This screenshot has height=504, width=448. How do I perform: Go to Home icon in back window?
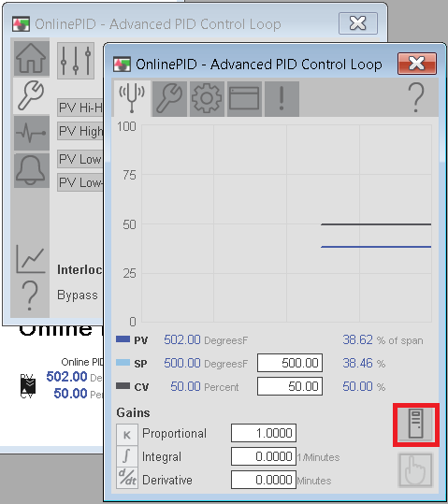(x=31, y=58)
